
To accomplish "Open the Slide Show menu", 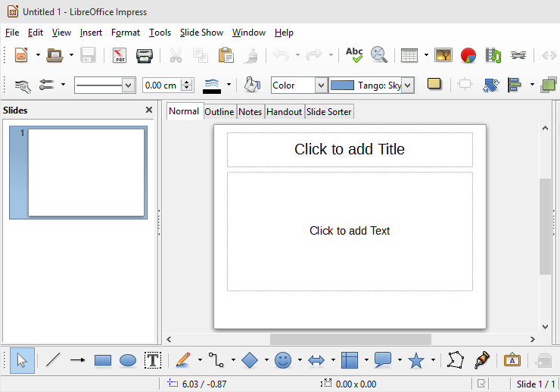I will point(201,33).
